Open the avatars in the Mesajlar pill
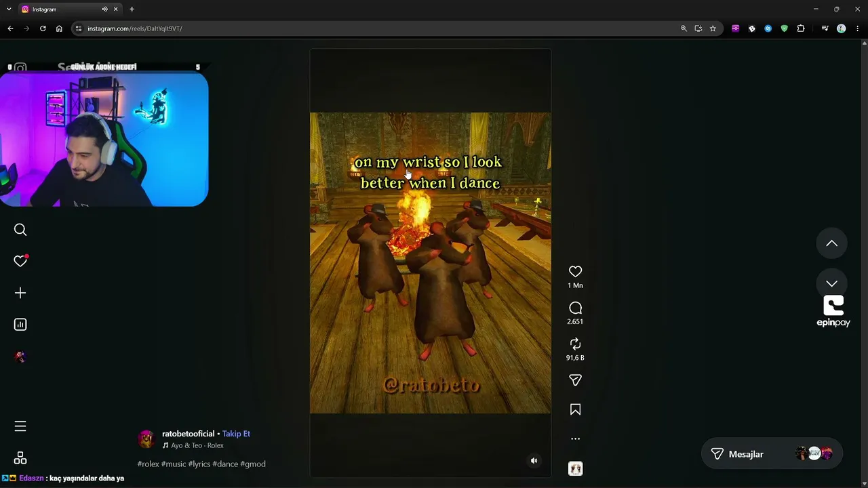868x488 pixels. (814, 453)
